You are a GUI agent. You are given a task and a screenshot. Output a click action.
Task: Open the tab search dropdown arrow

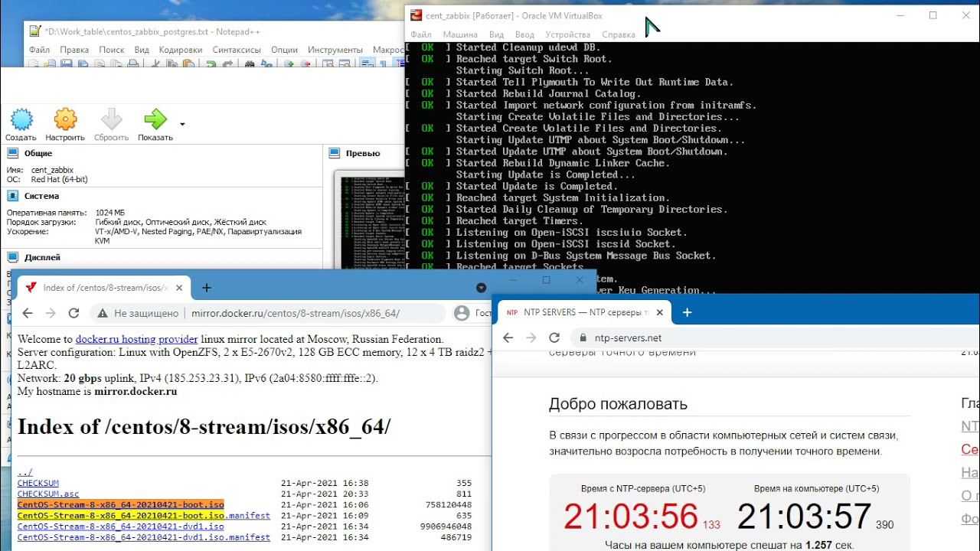point(481,288)
